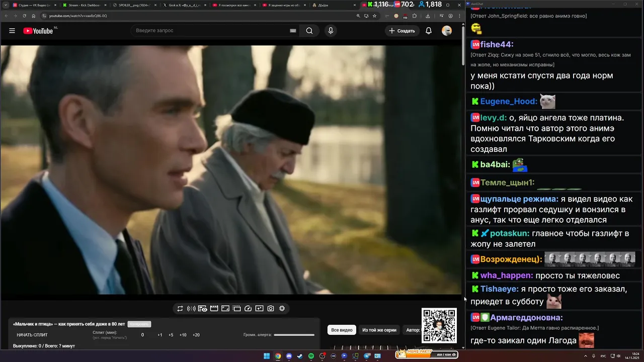The width and height of the screenshot is (644, 362).
Task: Click username Армагеддоновна in chat
Action: coord(526,318)
